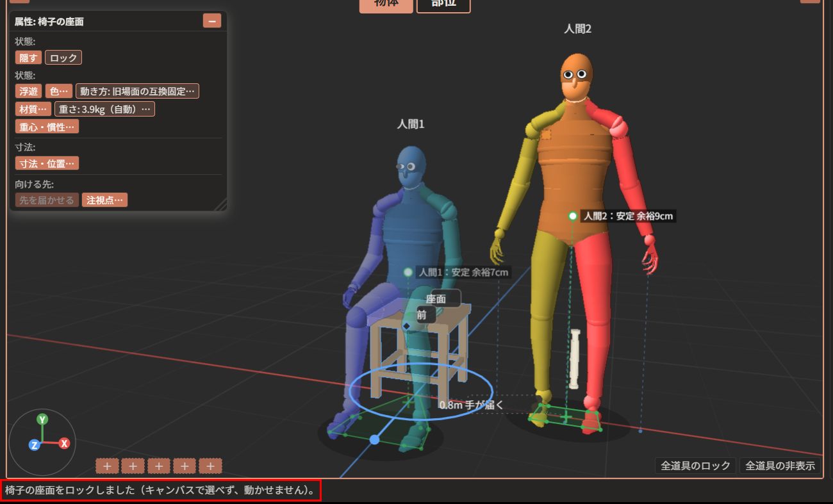Image resolution: width=833 pixels, height=504 pixels.
Task: Open the 重心・慣性… settings
Action: tap(47, 126)
